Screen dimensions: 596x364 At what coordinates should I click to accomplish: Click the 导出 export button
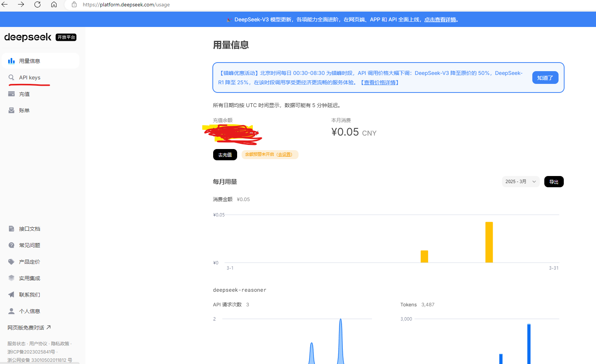[x=554, y=182]
